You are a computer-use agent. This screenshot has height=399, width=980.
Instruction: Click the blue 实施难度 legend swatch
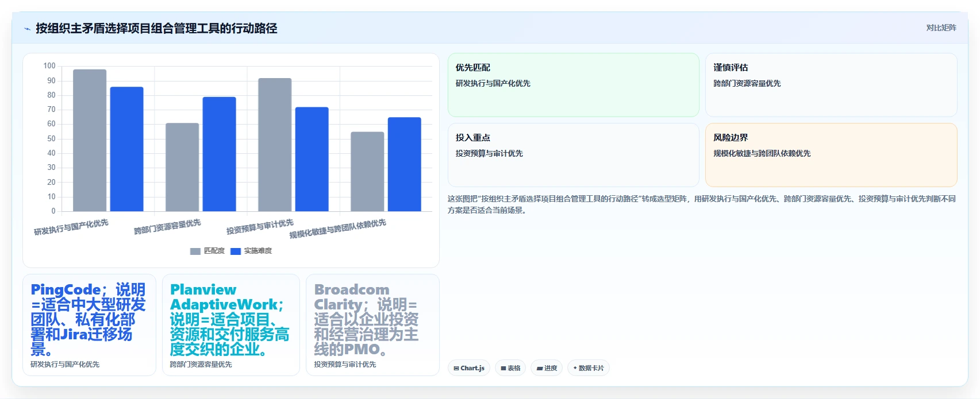(236, 251)
